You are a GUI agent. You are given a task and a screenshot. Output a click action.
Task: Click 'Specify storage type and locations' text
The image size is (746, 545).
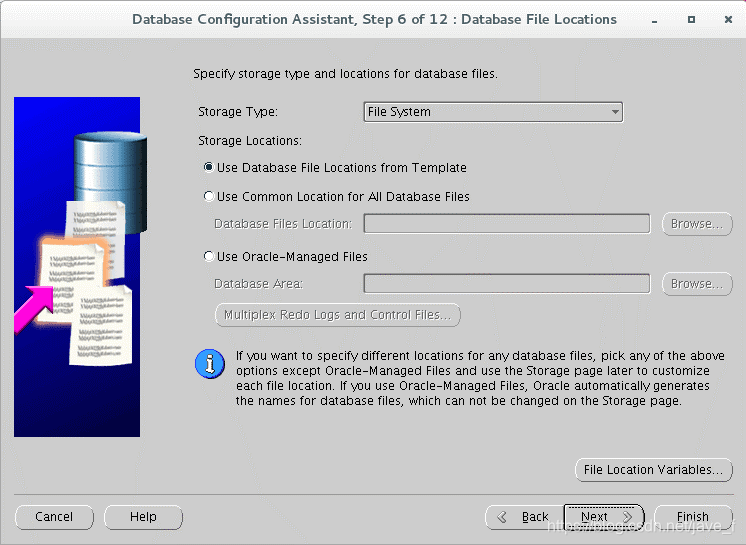coord(345,74)
